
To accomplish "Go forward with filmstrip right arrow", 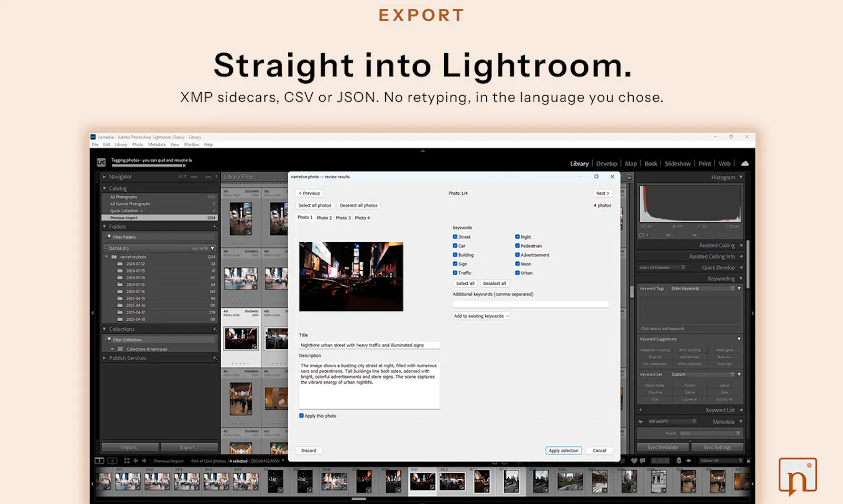I will (144, 460).
